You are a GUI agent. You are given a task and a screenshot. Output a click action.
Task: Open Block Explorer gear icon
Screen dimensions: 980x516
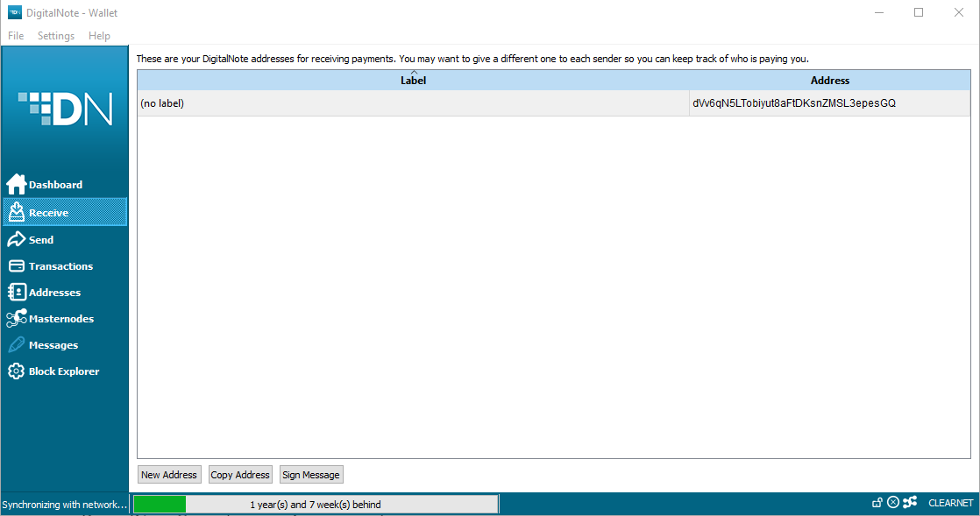click(17, 371)
